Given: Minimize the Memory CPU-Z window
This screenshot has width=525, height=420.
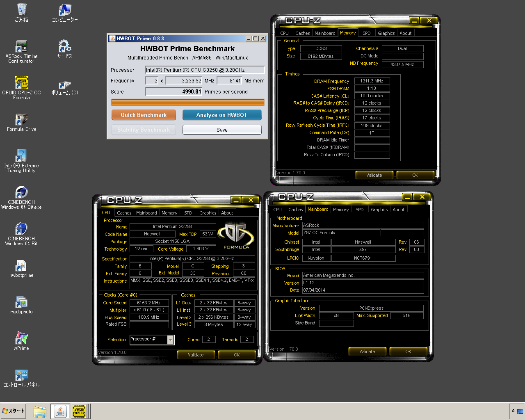Looking at the screenshot, I should [x=414, y=21].
